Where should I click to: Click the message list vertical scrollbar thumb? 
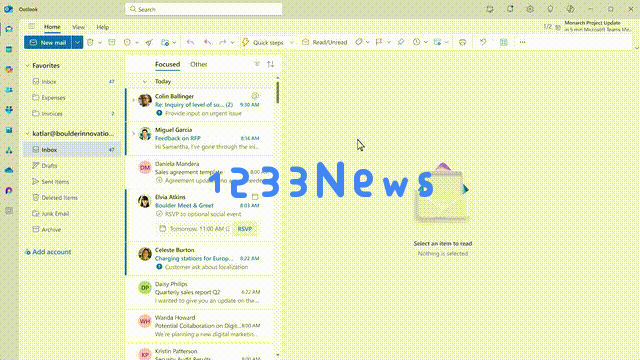[x=278, y=92]
